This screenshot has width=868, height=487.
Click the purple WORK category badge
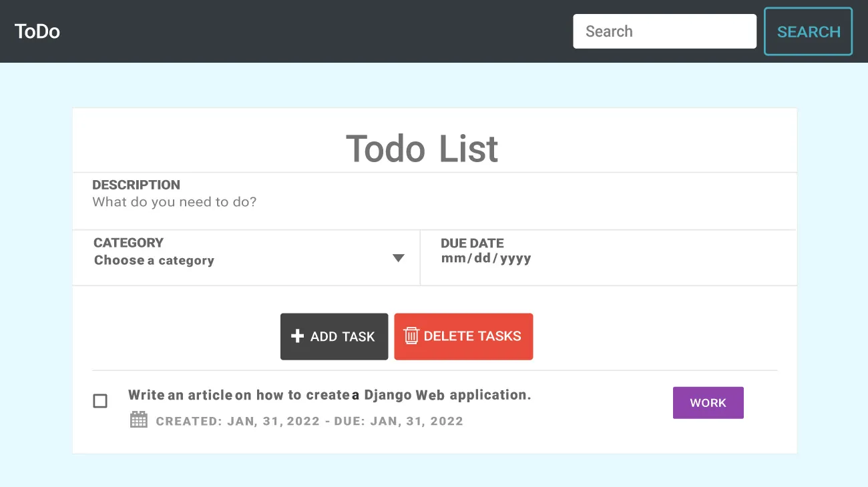(708, 402)
